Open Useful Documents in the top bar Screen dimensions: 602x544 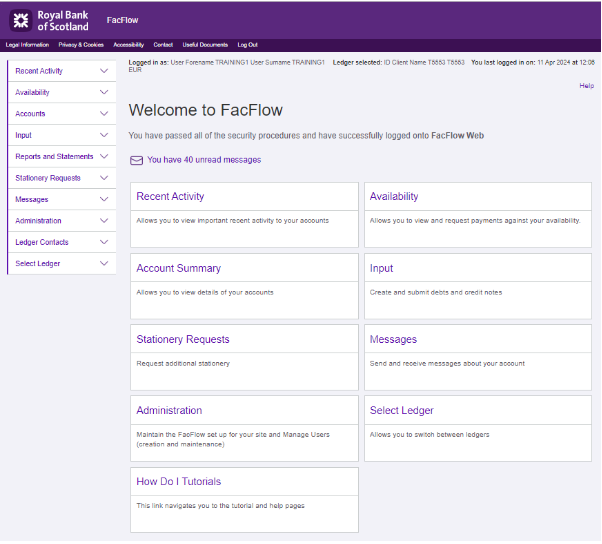[205, 45]
